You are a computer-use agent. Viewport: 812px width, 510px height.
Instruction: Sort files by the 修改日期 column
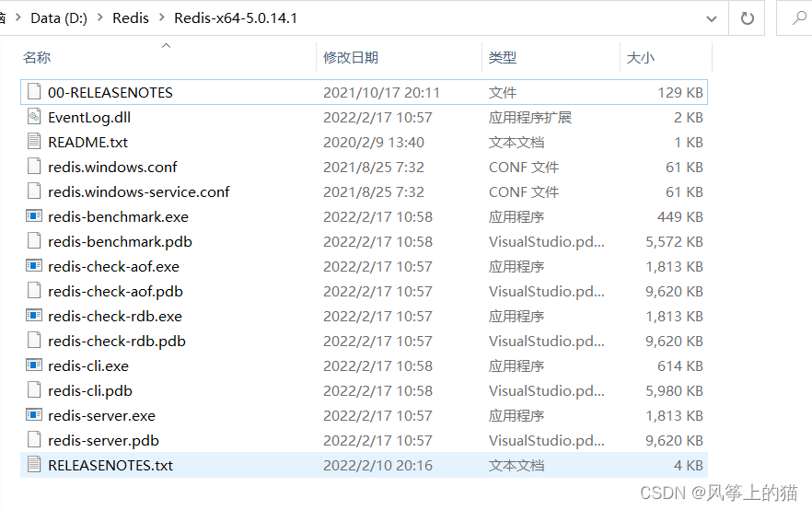pyautogui.click(x=351, y=57)
